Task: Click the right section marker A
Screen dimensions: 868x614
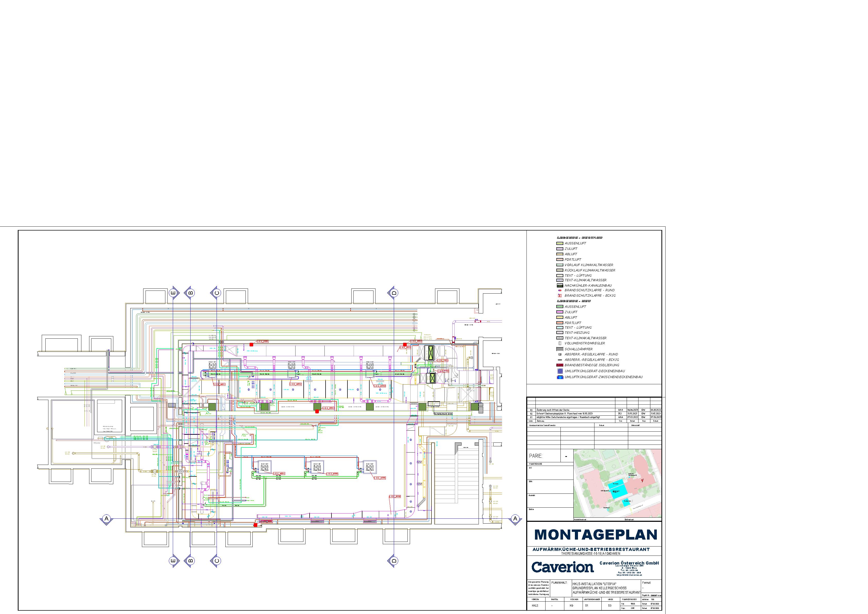Action: coord(515,518)
